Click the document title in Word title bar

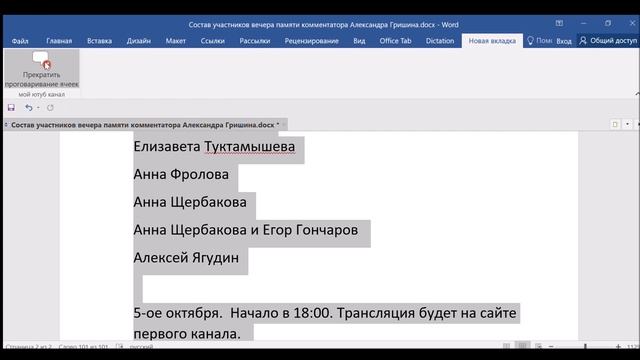(323, 24)
